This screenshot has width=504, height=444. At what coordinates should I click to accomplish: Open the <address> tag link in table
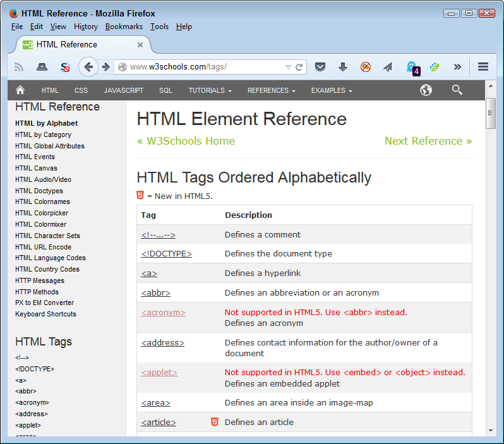162,343
